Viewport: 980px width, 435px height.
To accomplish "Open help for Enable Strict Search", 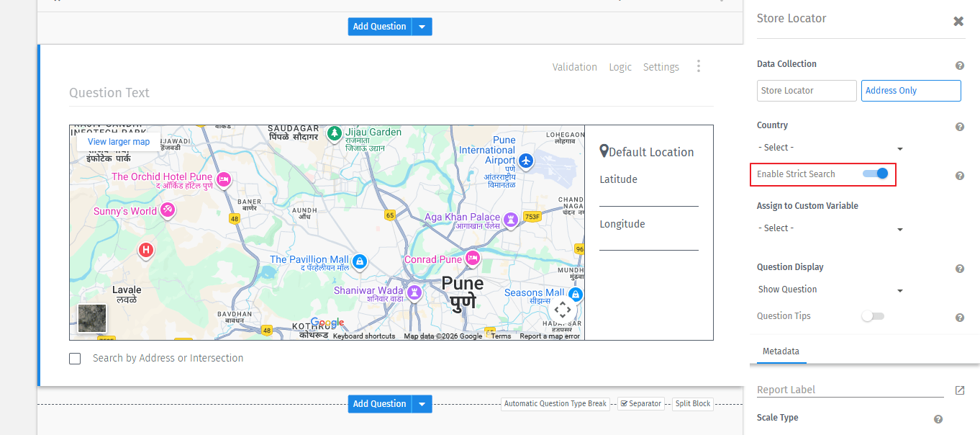I will click(960, 176).
